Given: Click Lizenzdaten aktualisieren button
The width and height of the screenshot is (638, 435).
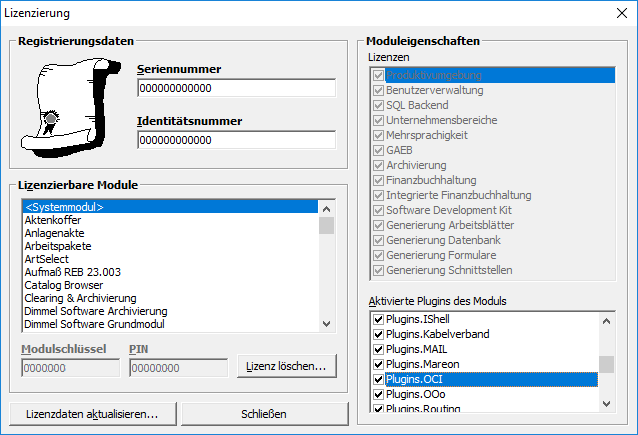Looking at the screenshot, I should point(92,413).
